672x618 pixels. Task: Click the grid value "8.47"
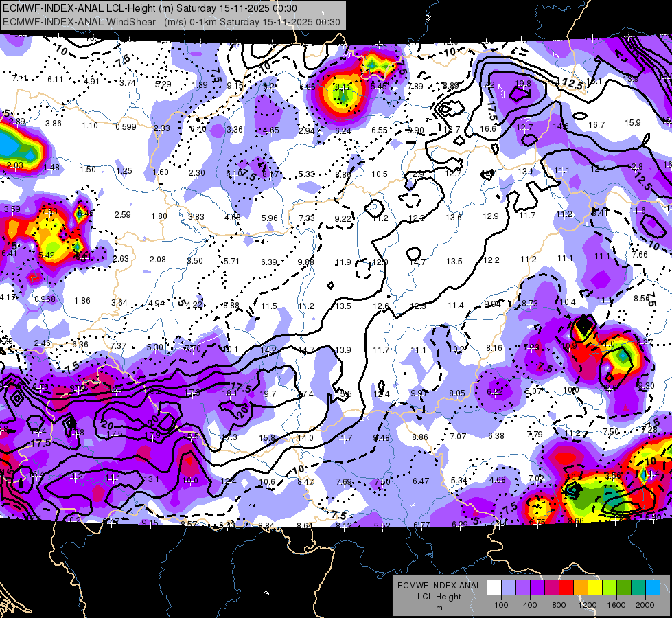(x=305, y=481)
